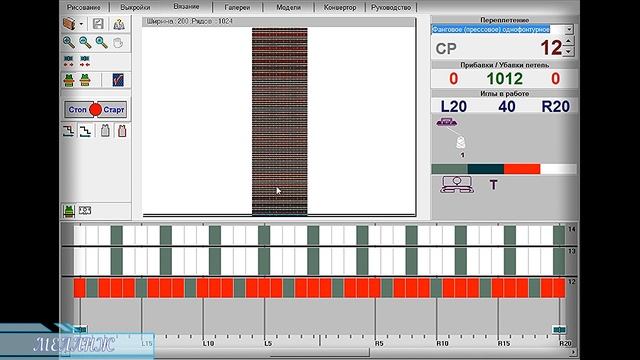Click the right carriage limit marker near R20

(559, 329)
